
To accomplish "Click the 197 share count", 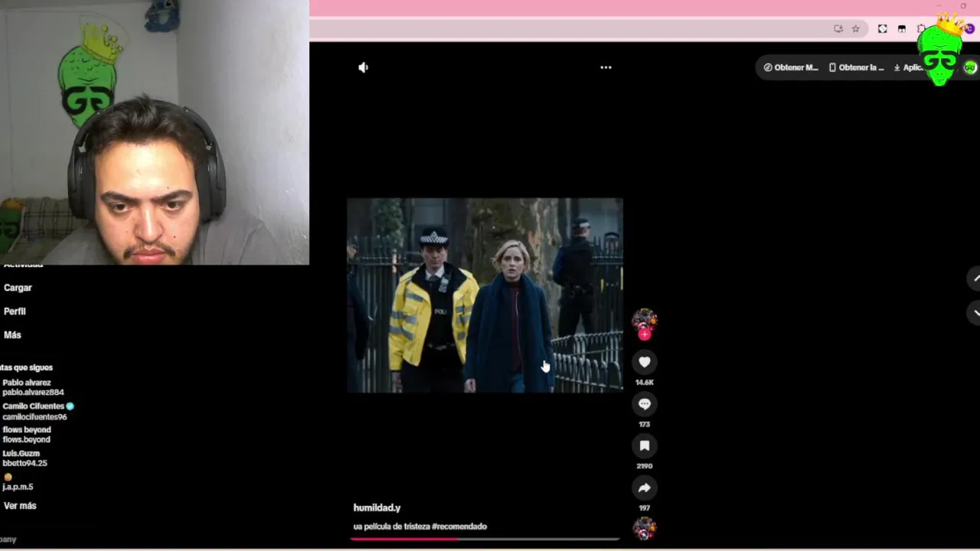I will point(645,508).
